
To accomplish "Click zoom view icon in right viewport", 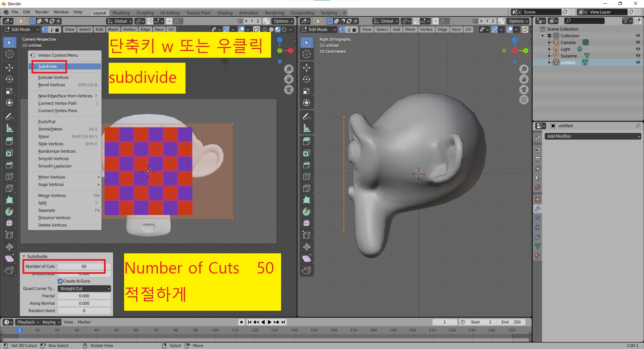I will point(524,69).
